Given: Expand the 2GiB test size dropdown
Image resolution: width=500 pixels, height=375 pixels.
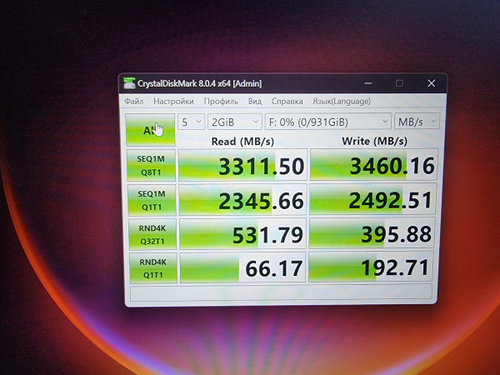Looking at the screenshot, I should point(235,122).
